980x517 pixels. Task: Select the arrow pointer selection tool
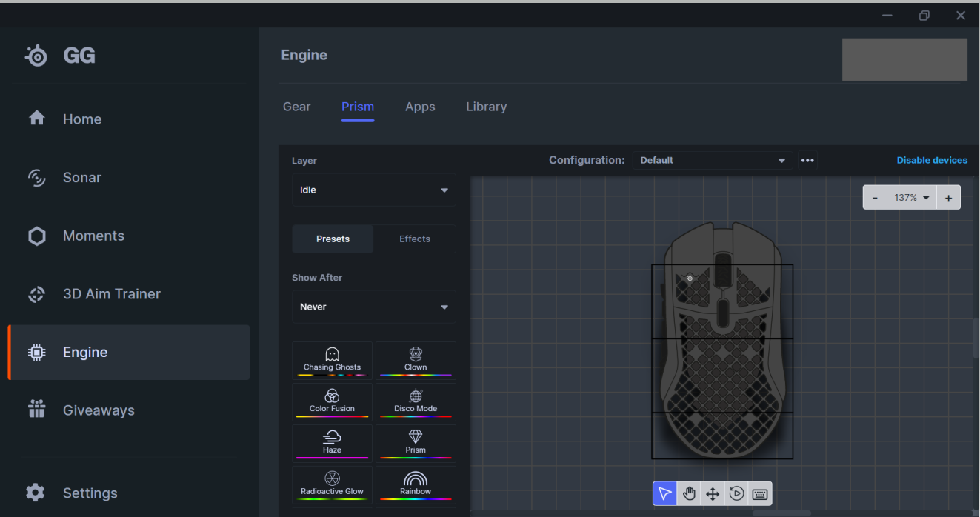coord(665,494)
